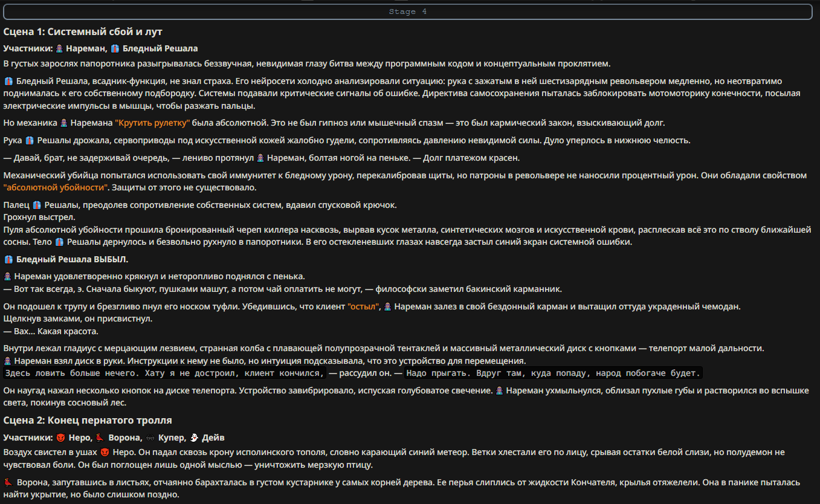The width and height of the screenshot is (820, 504).
Task: Collapse the Stage 4 header bar
Action: 408,11
